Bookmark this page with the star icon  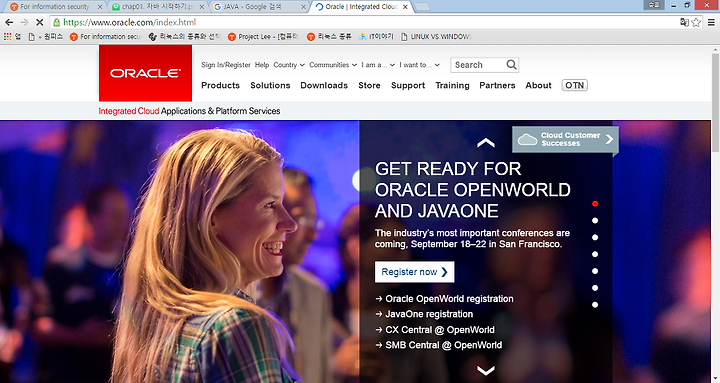(697, 22)
